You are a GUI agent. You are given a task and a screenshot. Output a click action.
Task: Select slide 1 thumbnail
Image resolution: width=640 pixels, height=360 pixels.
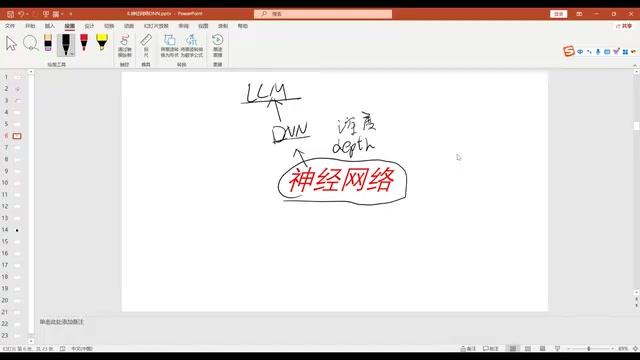pos(17,77)
